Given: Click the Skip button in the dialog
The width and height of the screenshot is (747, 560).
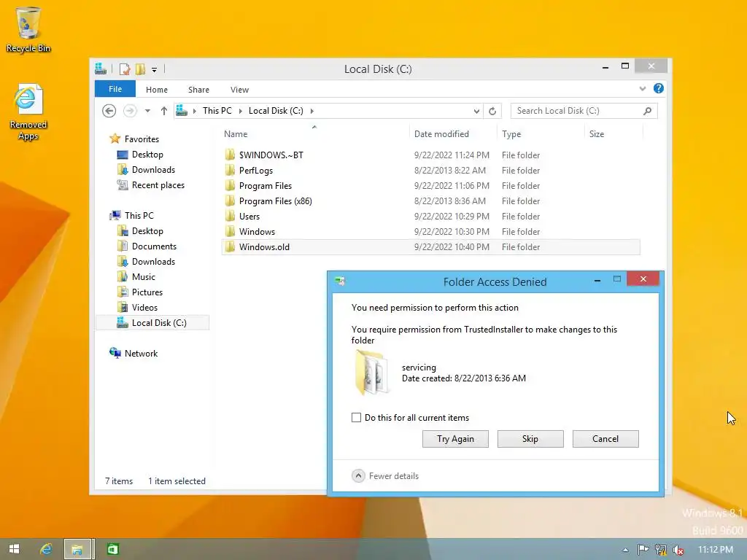Looking at the screenshot, I should click(530, 438).
